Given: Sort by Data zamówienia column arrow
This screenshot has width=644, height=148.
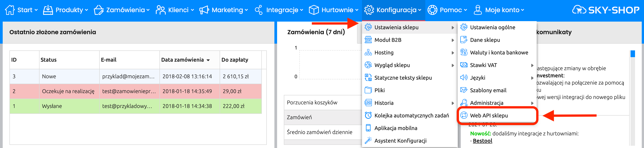Looking at the screenshot, I should coord(208,60).
